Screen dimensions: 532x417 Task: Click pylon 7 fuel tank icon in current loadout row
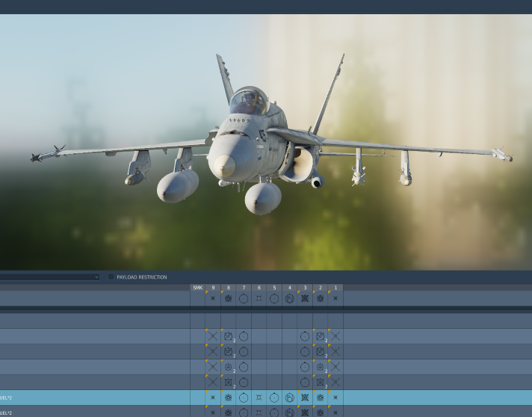tap(244, 299)
